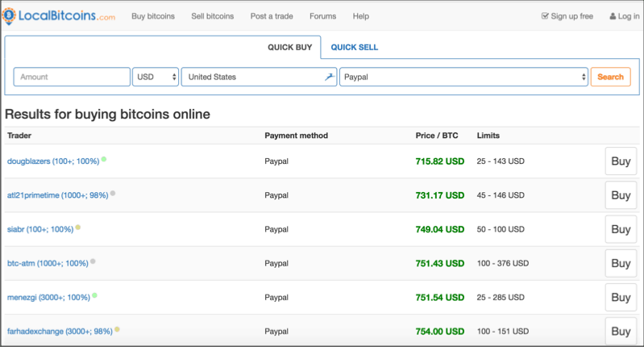The width and height of the screenshot is (644, 347).
Task: Click the green status dot beside dougblazers
Action: pos(104,159)
